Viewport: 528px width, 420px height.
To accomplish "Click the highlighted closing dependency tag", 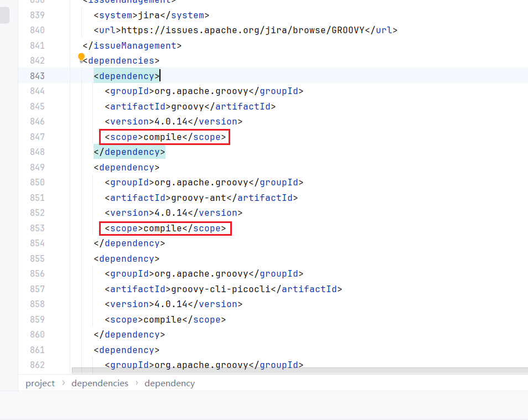I will [130, 152].
